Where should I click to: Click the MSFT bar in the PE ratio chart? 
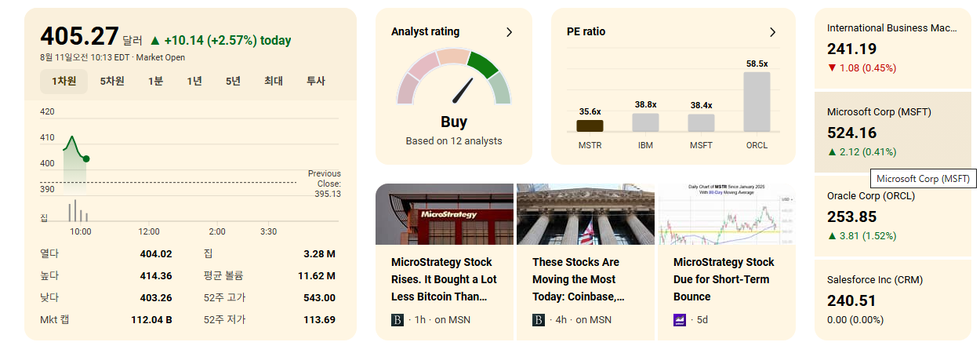[701, 123]
